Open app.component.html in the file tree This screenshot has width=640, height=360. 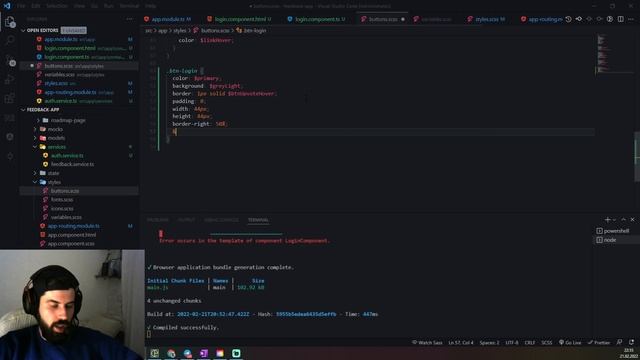72,235
